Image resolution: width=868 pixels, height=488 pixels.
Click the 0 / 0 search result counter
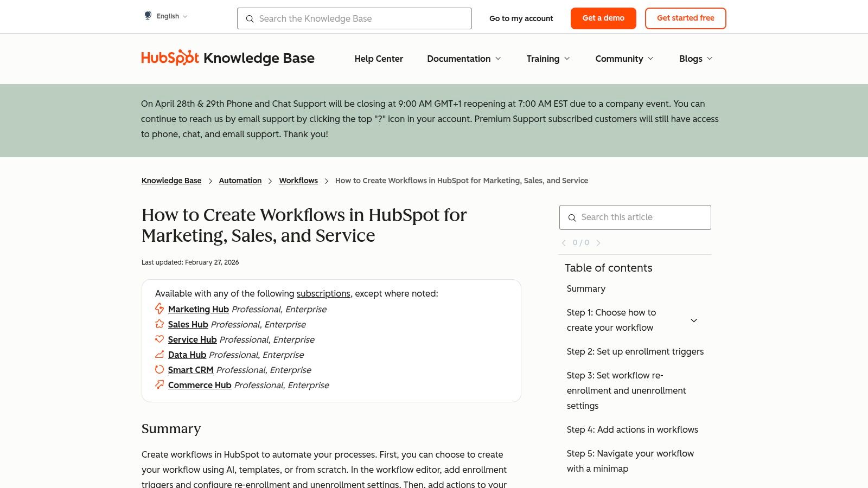coord(581,243)
